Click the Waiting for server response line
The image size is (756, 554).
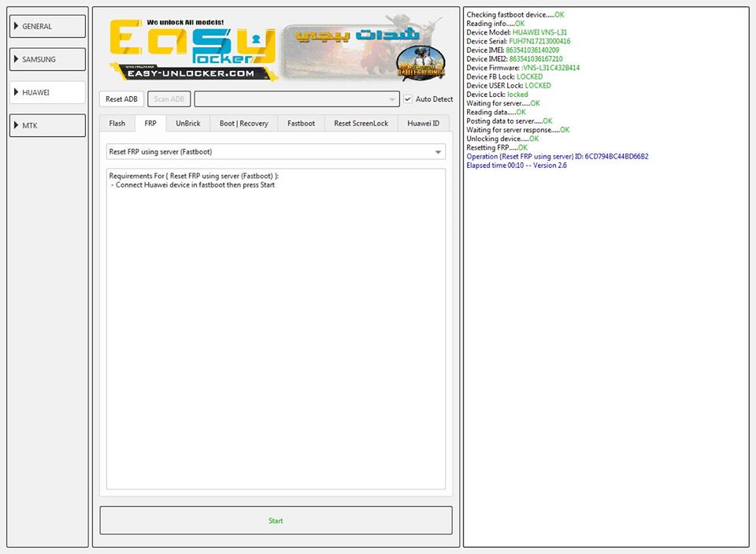click(518, 130)
